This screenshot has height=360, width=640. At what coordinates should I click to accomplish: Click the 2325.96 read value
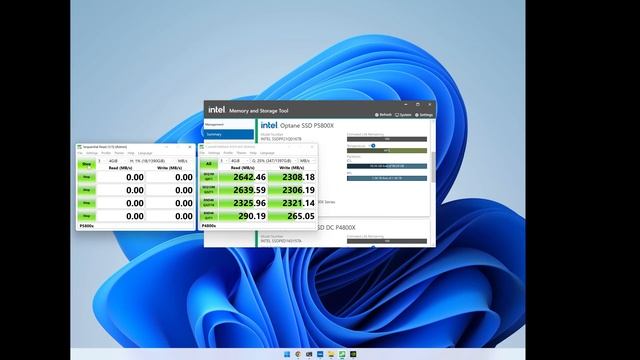point(243,203)
